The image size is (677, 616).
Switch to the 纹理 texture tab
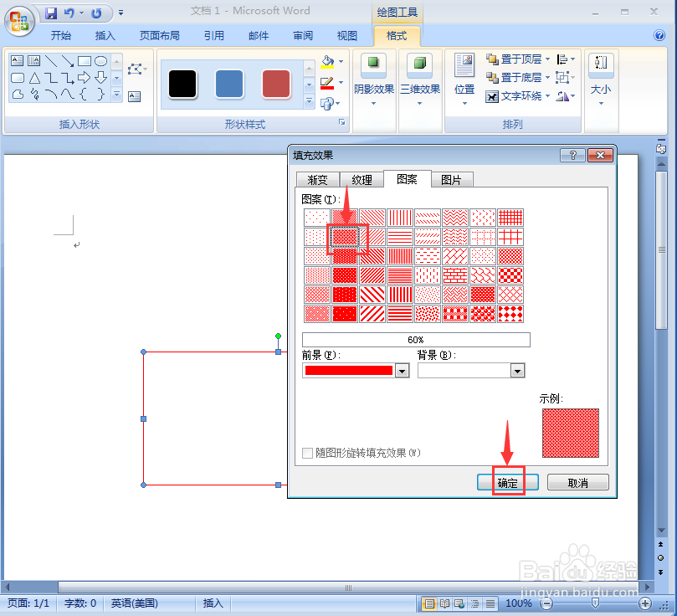[x=362, y=180]
